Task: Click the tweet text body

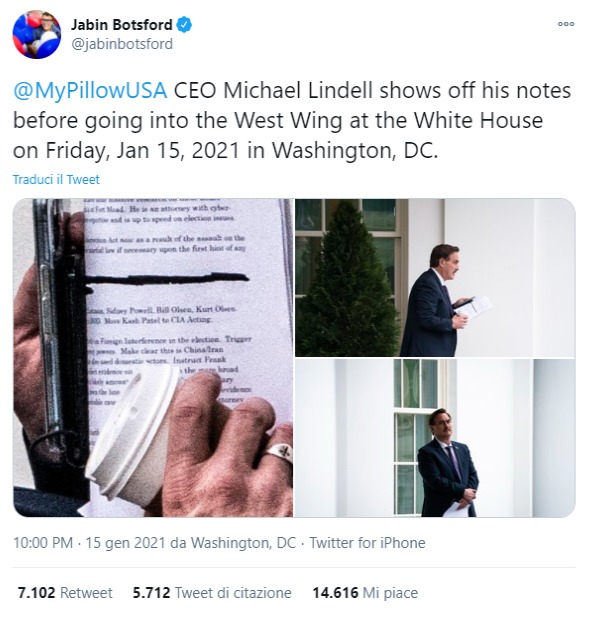Action: click(292, 120)
